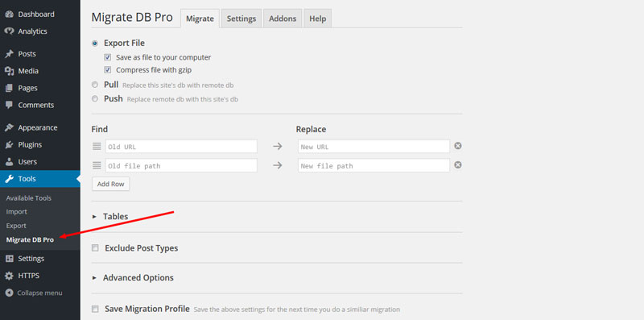Enable Exclude Post Types checkbox
The image size is (644, 320).
[x=95, y=248]
